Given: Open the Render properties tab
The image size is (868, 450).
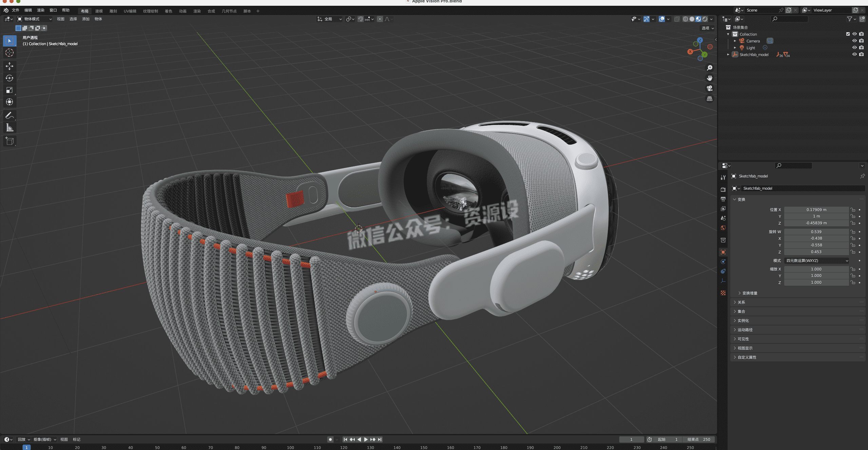Looking at the screenshot, I should 723,189.
